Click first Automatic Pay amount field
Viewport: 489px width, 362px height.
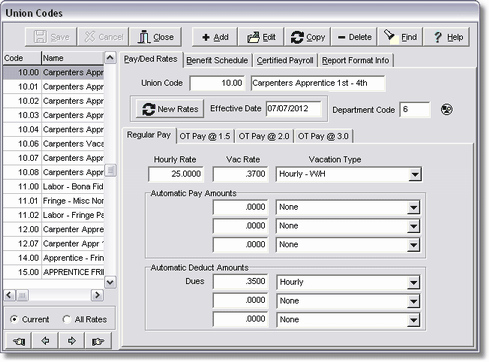click(x=240, y=207)
